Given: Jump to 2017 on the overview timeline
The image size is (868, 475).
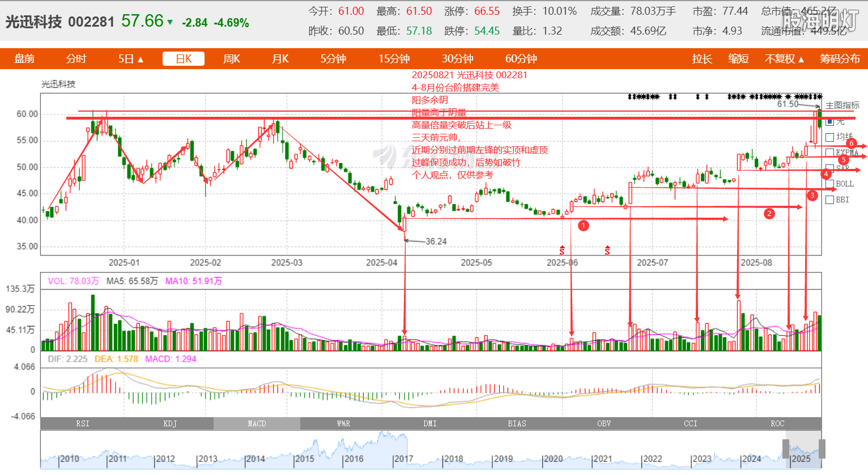Looking at the screenshot, I should [403, 459].
